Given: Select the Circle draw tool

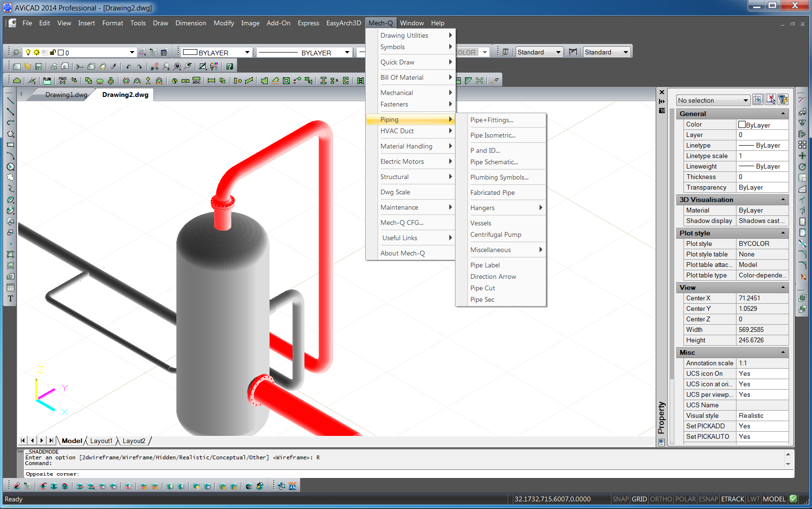Looking at the screenshot, I should tap(10, 167).
